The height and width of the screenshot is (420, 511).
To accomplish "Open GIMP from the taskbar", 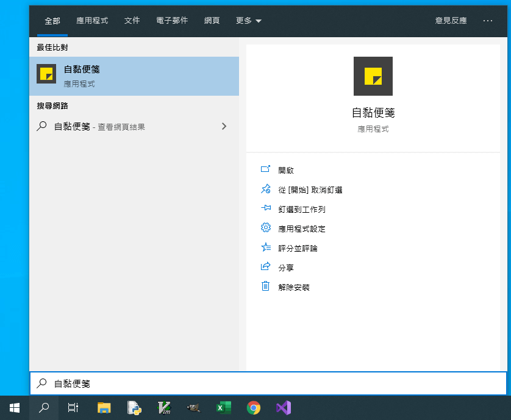I will (193, 408).
